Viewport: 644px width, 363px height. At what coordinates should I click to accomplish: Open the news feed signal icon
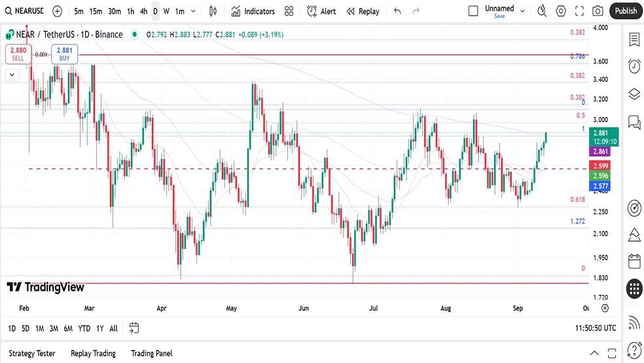pos(634,323)
